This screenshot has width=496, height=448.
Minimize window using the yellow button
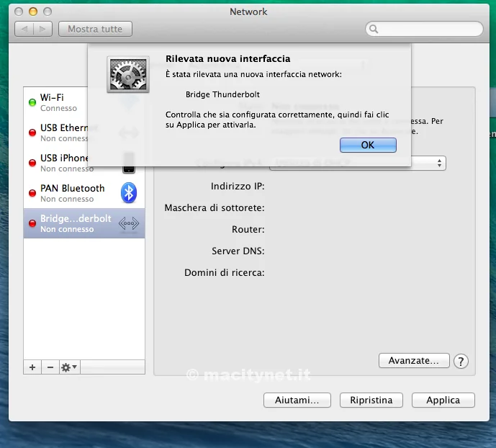pyautogui.click(x=33, y=12)
